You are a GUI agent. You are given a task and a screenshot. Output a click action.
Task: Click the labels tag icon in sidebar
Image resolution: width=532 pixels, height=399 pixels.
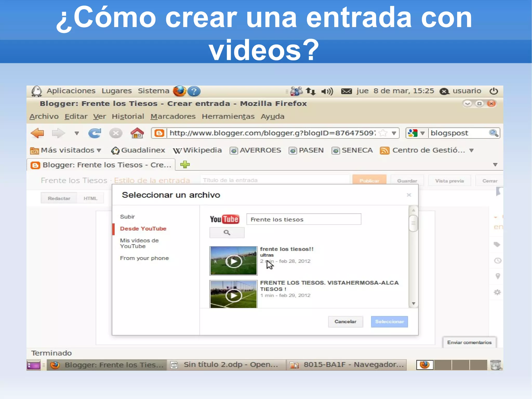[x=497, y=244]
